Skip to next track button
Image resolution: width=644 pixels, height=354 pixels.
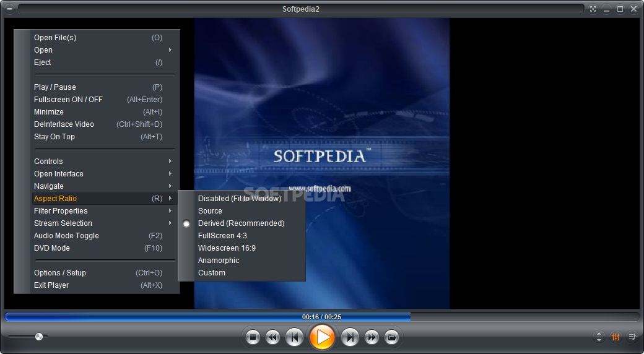[x=350, y=337]
